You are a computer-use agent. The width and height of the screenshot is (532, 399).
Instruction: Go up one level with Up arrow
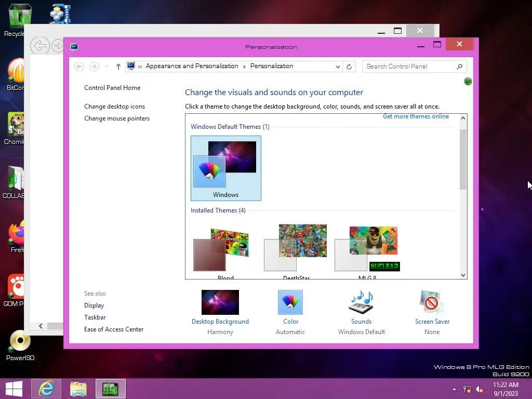(118, 66)
